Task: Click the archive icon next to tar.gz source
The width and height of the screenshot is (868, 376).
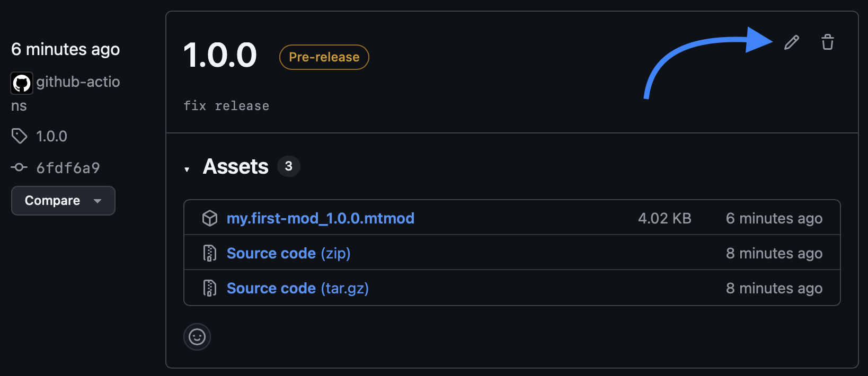Action: [x=210, y=288]
